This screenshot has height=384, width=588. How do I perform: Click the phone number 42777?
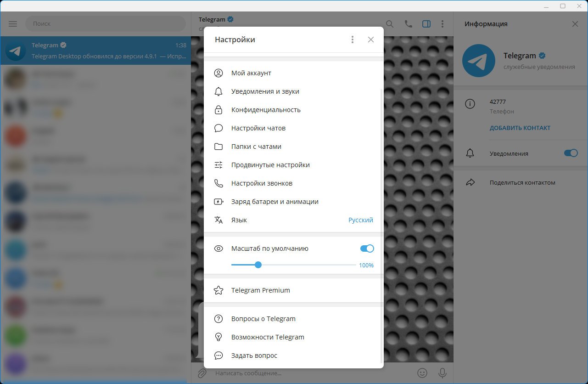pos(498,102)
